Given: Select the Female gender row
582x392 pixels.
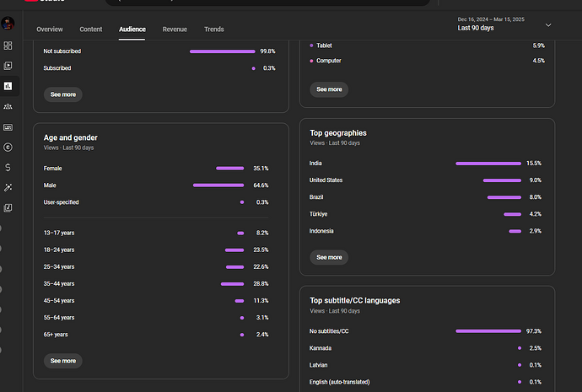Looking at the screenshot, I should click(156, 169).
